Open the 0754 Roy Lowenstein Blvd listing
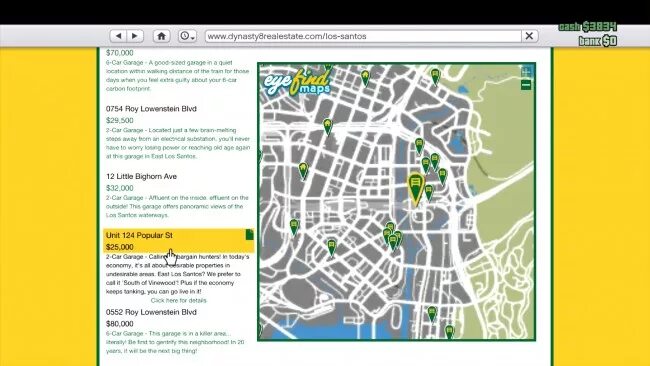Screen dimensions: 650x366 click(x=151, y=109)
